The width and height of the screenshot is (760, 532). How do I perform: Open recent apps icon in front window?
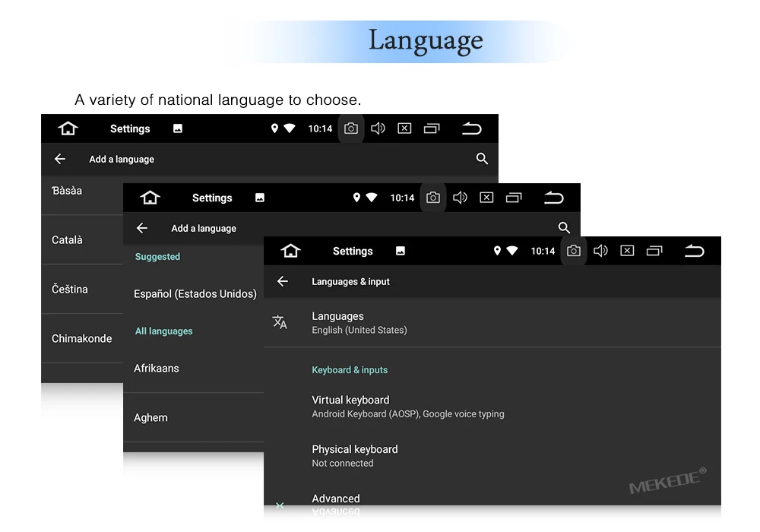(x=654, y=251)
